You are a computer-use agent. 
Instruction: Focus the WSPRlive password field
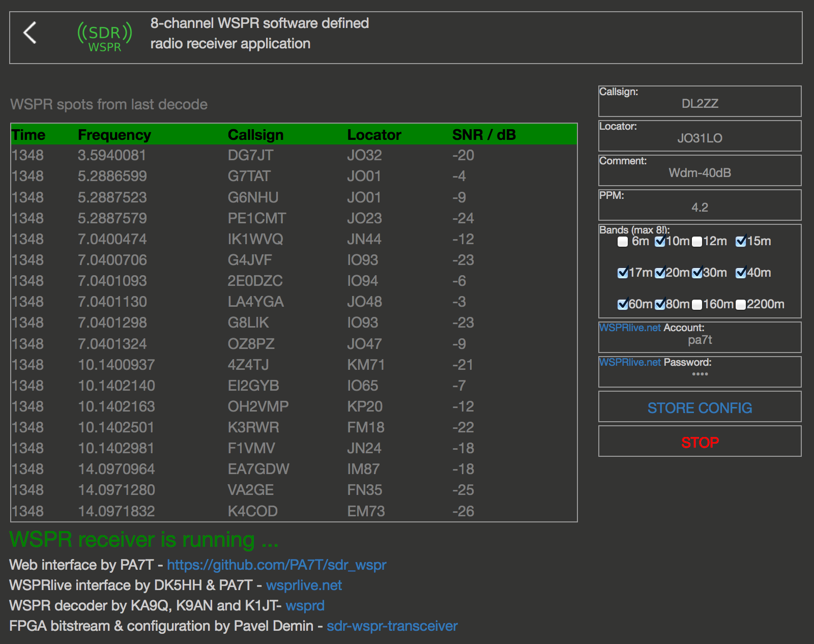coord(700,374)
